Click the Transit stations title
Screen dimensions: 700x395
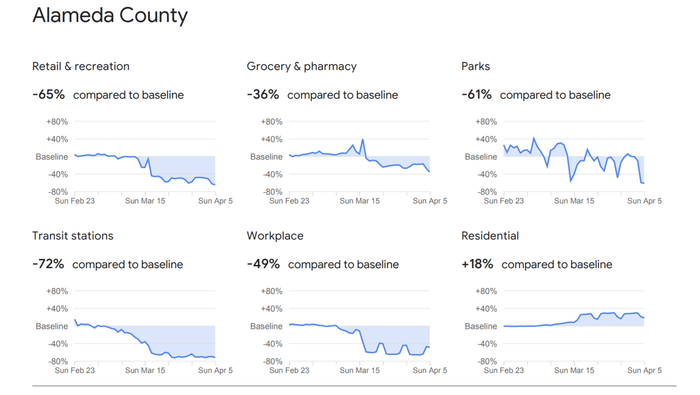tap(73, 236)
